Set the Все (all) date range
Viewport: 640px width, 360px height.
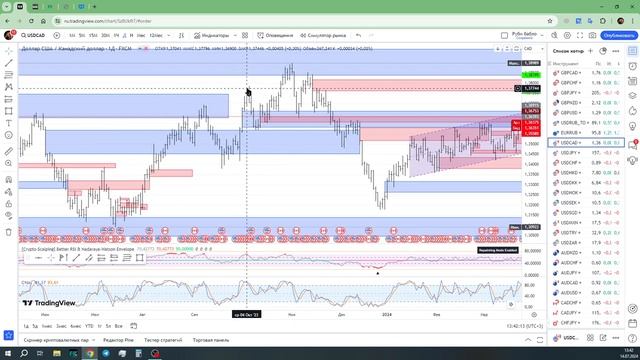(118, 326)
